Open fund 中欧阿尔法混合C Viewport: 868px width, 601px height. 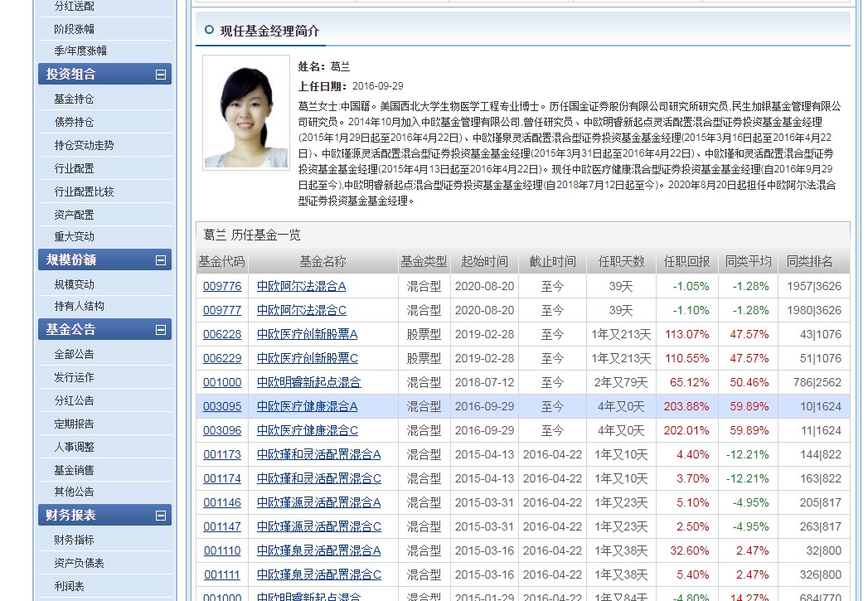coord(302,311)
